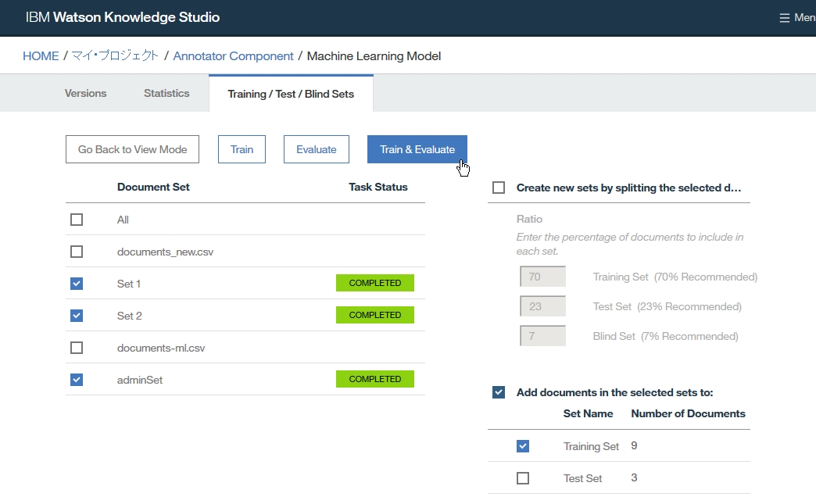Click the Training Set ratio input field
The image size is (816, 504).
[x=542, y=277]
